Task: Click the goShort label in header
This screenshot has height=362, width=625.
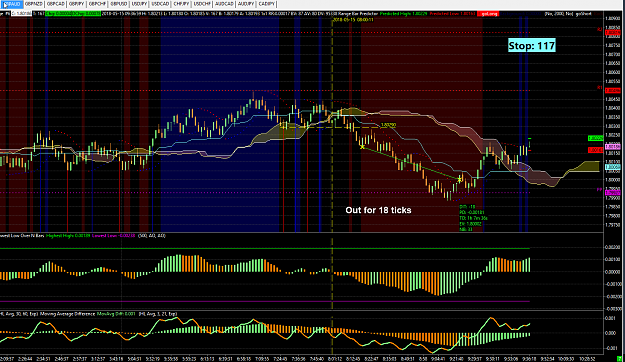Action: tap(584, 14)
